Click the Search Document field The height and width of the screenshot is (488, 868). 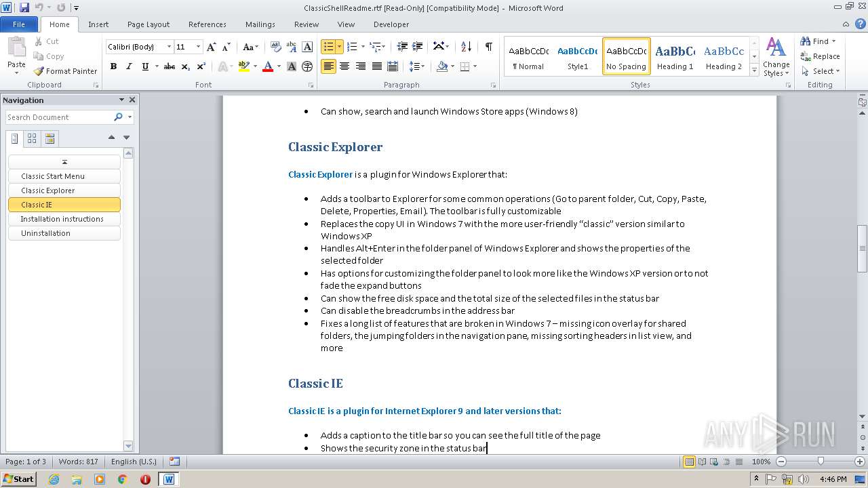click(x=59, y=117)
